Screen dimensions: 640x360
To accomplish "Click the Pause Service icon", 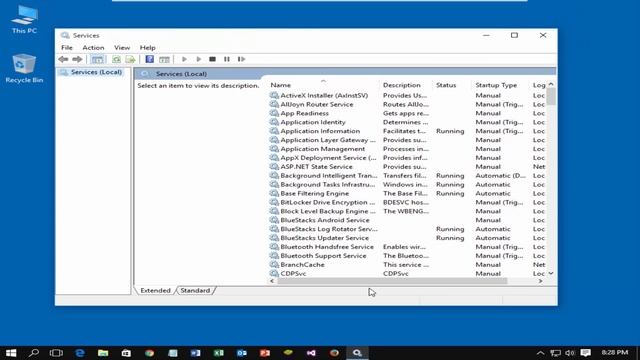I will point(227,59).
